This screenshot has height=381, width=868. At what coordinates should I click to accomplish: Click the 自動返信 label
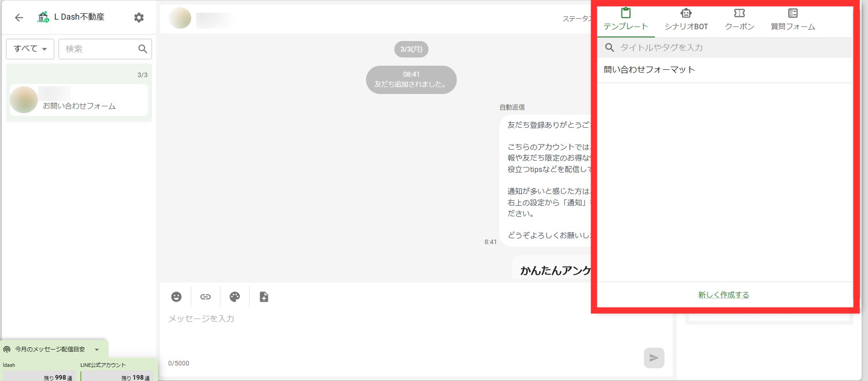click(512, 107)
